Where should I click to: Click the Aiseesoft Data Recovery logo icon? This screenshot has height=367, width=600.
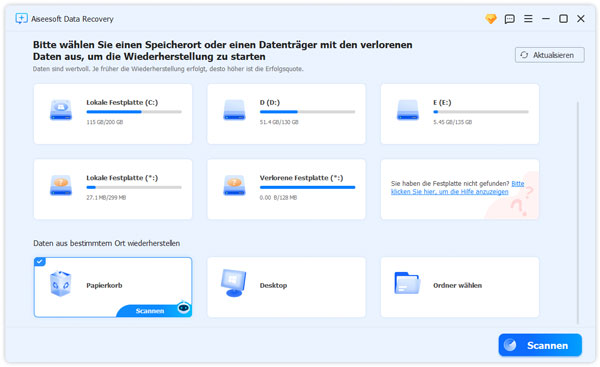(x=21, y=18)
